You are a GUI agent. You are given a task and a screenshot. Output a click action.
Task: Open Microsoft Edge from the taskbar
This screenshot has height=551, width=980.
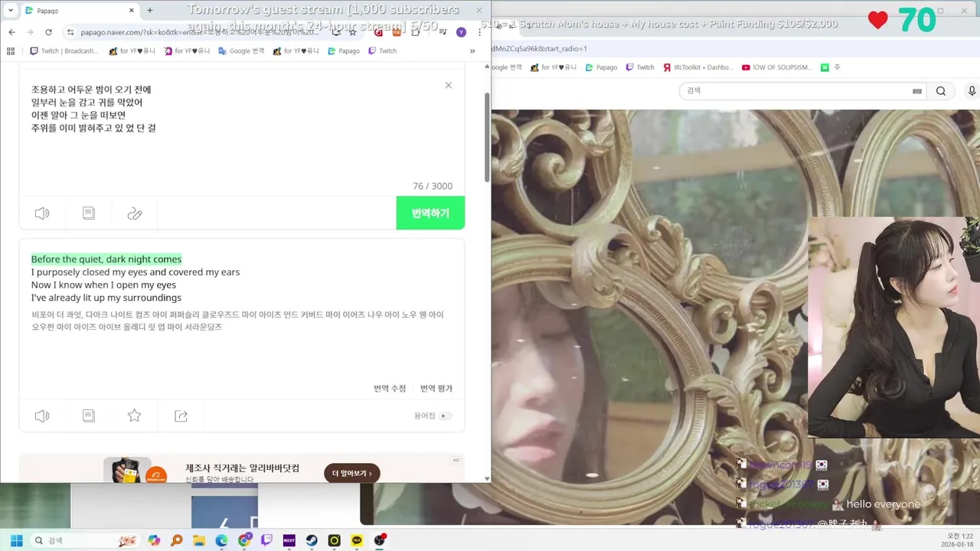coord(221,540)
